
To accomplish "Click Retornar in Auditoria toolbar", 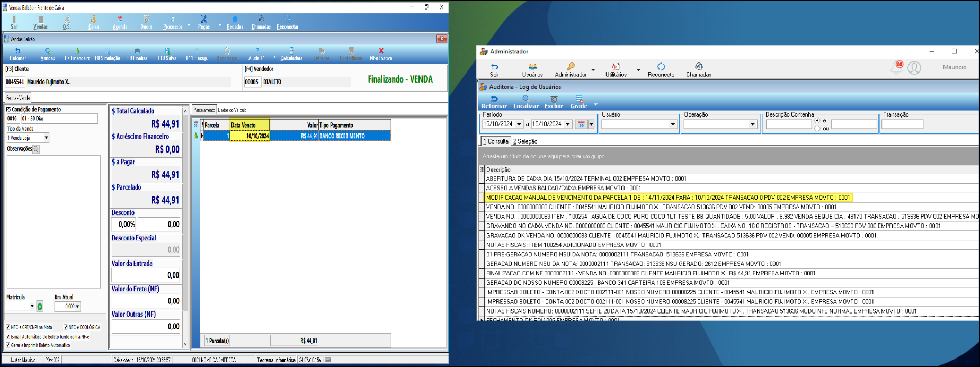I will click(494, 102).
